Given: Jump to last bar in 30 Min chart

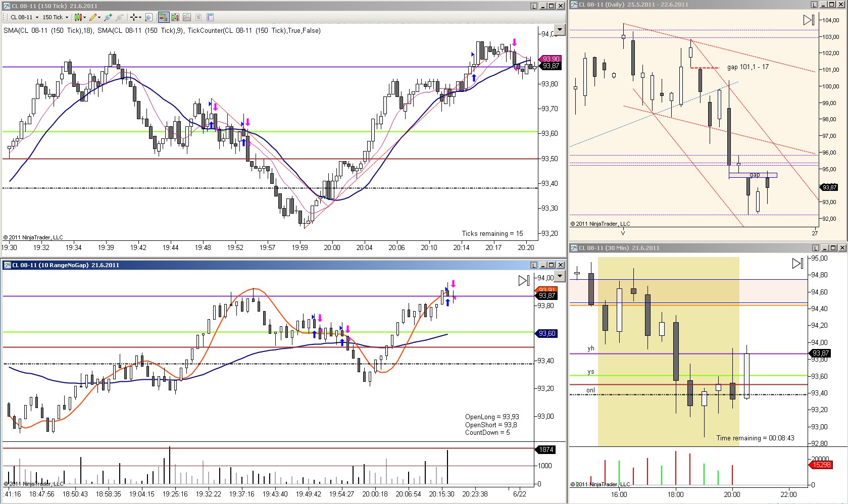Looking at the screenshot, I should click(797, 263).
